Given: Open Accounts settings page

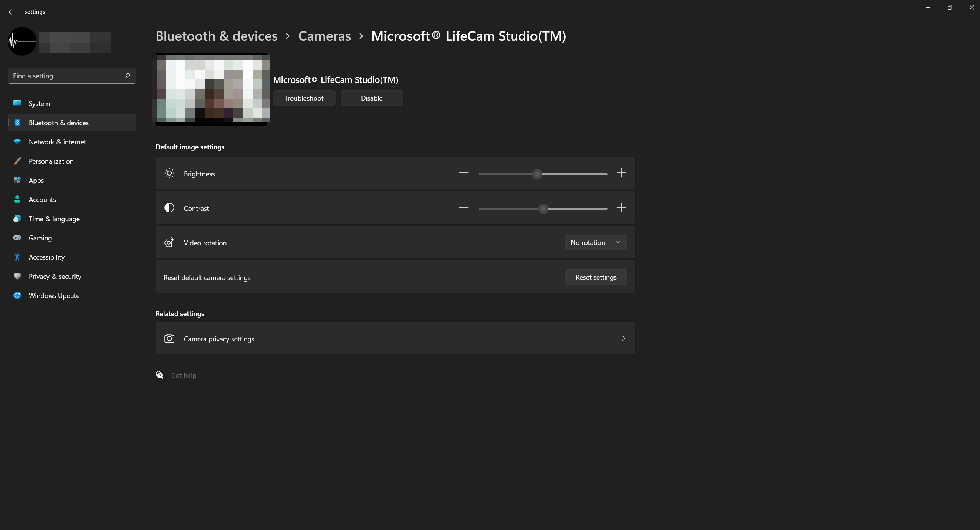Looking at the screenshot, I should [x=72, y=199].
